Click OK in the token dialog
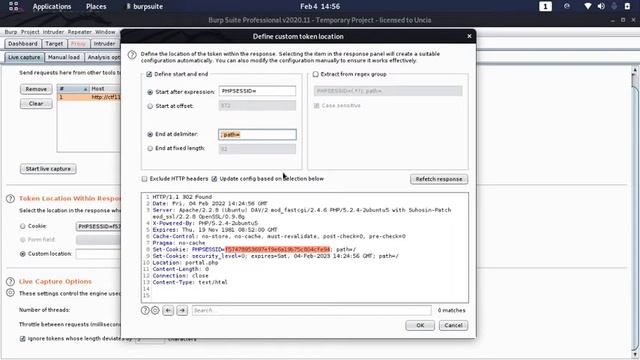Viewport: 640px width, 360px height. (420, 325)
